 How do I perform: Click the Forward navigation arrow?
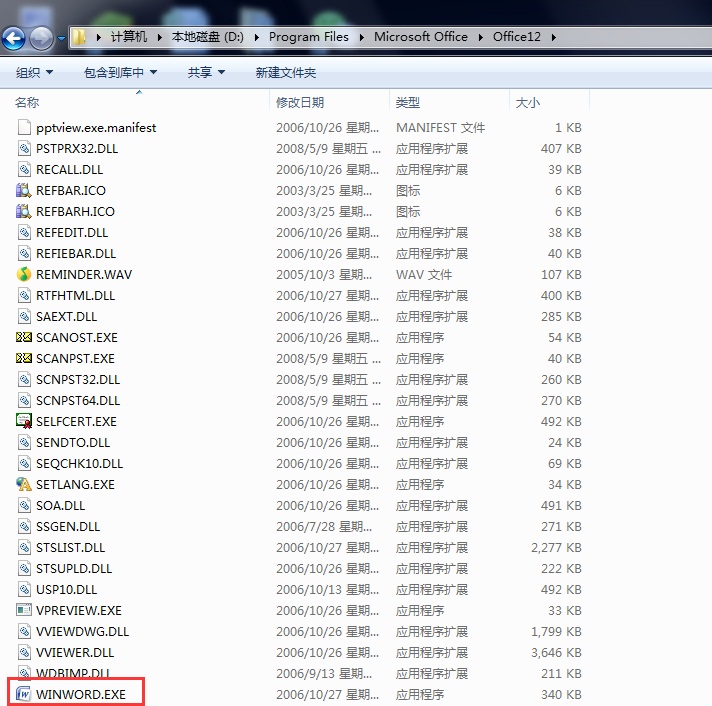[x=41, y=38]
